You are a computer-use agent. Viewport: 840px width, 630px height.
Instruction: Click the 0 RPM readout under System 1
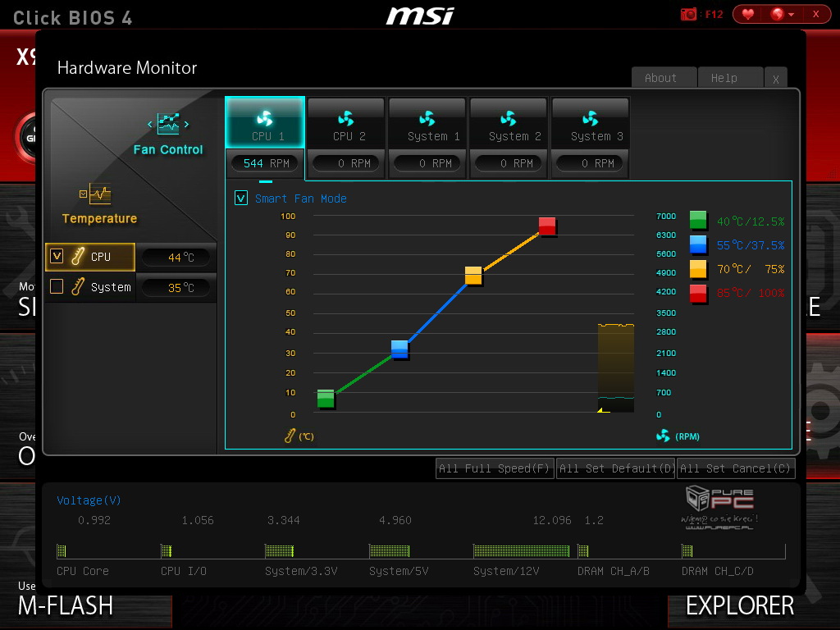coord(427,163)
